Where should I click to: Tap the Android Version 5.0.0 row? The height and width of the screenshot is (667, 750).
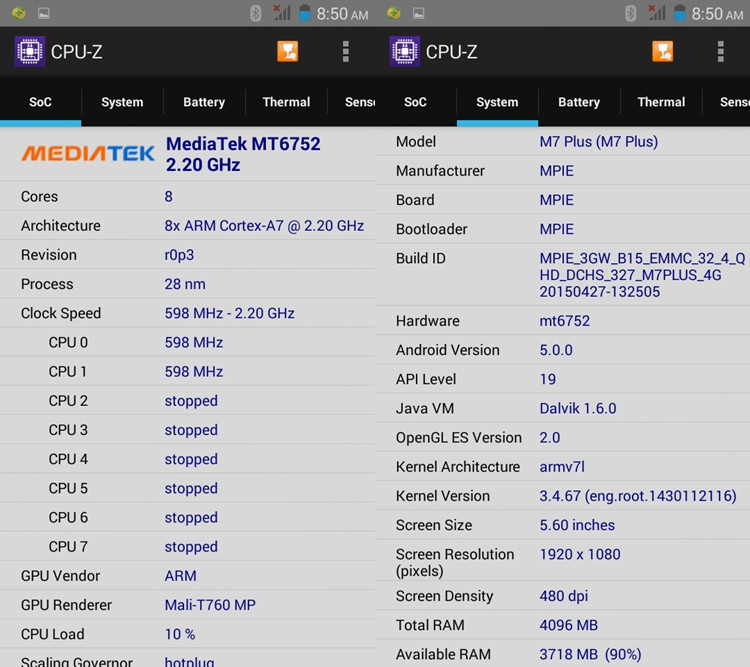pyautogui.click(x=562, y=350)
